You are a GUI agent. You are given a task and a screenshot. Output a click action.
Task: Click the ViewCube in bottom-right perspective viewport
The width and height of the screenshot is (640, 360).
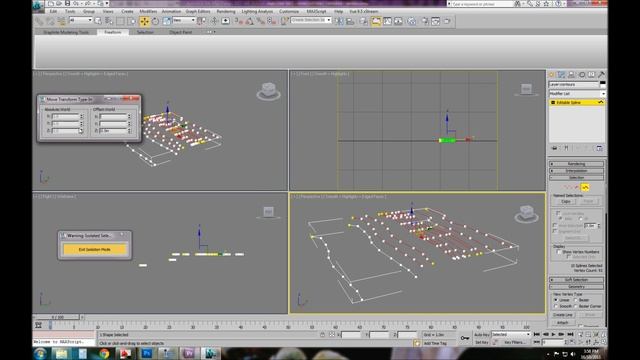[x=526, y=213]
